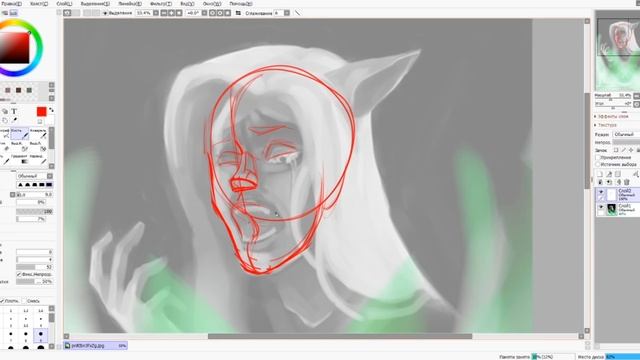Flip the canvas horizontally icon
The width and height of the screenshot is (640, 360).
238,13
